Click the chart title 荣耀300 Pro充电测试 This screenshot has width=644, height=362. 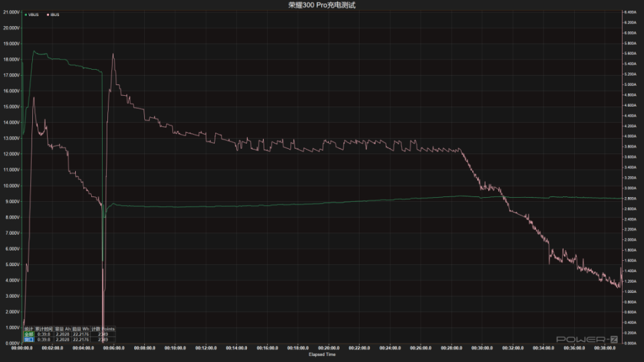tap(321, 5)
